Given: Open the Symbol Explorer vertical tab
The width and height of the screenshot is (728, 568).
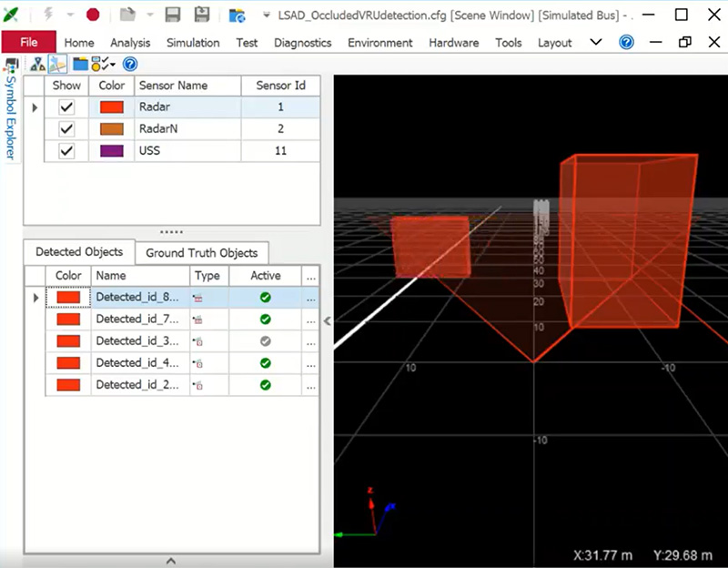Looking at the screenshot, I should [x=11, y=117].
